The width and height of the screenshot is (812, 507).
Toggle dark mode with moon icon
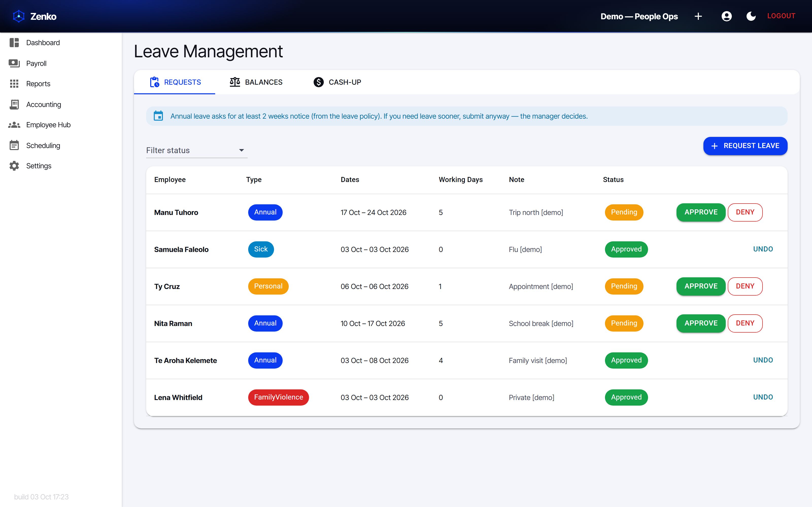751,16
